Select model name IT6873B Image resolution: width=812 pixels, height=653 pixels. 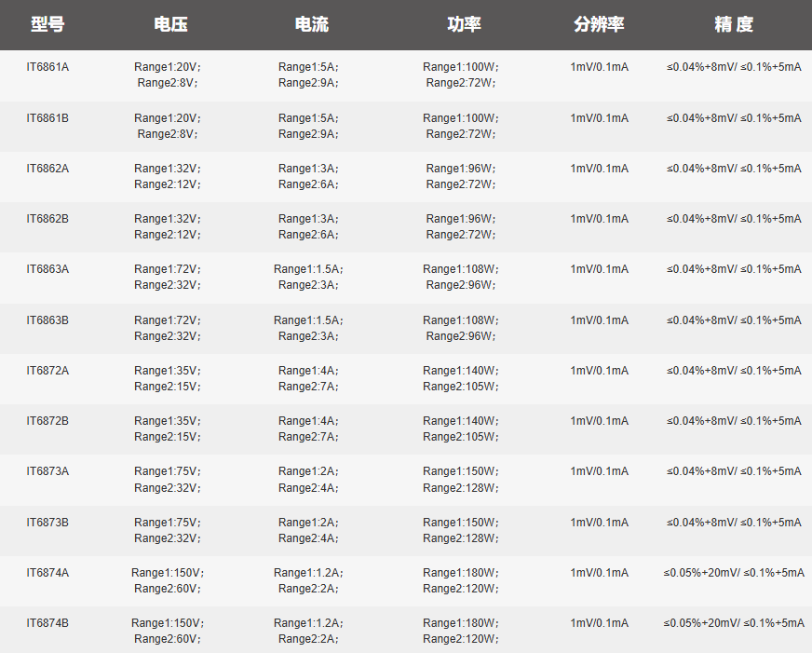coord(47,522)
